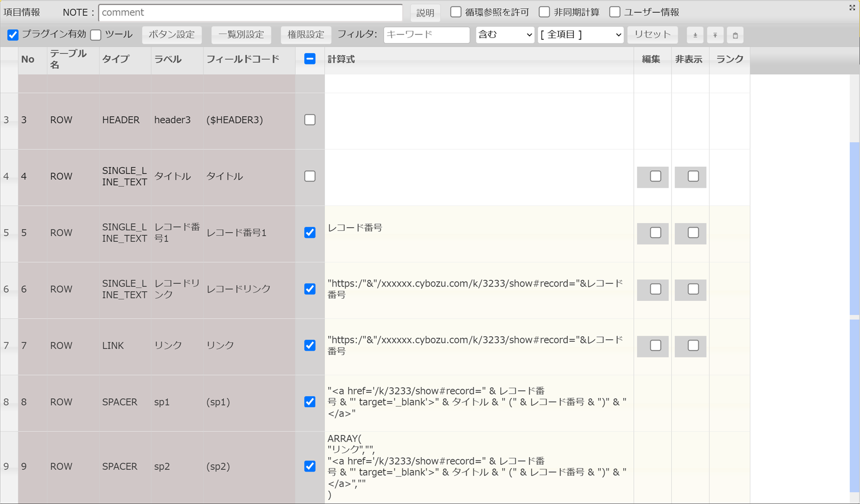
Task: Click the NOTE comment input field
Action: pyautogui.click(x=251, y=12)
